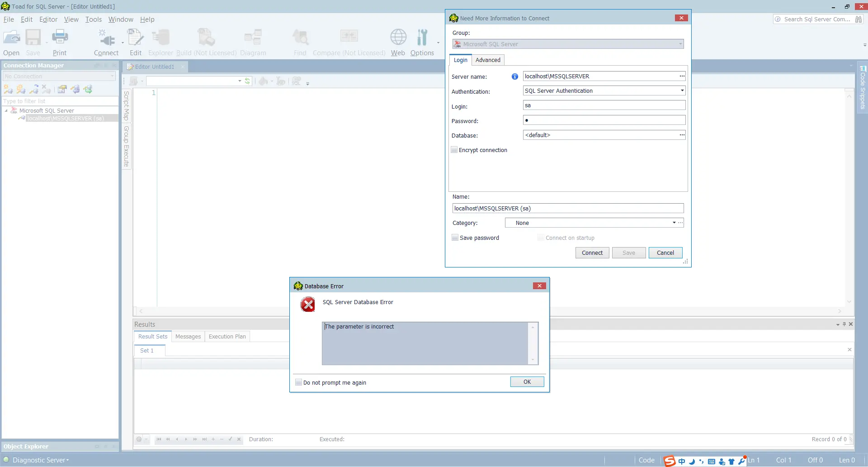Screen dimensions: 868x467
Task: Click the Build (Not Licensed) toolbar icon
Action: pos(206,38)
